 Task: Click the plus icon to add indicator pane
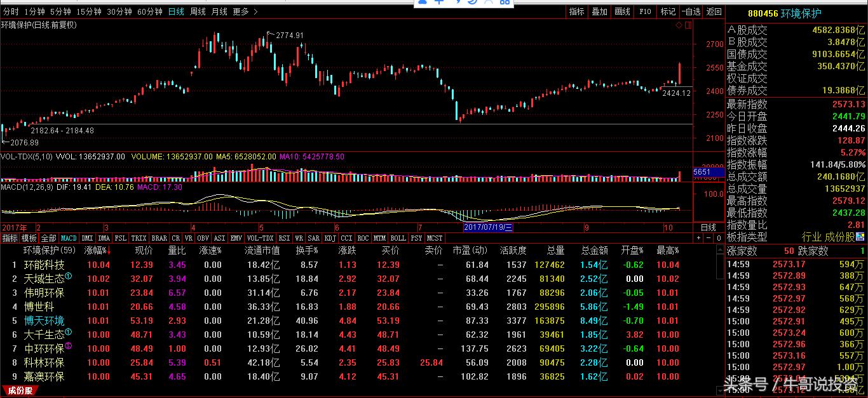699,238
